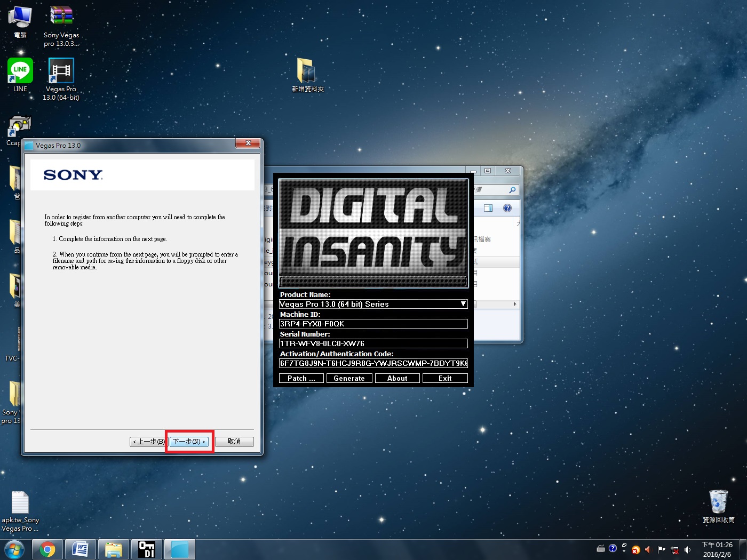The width and height of the screenshot is (747, 560).
Task: Open the 新增資料夾 folder on desktop
Action: pos(308,75)
